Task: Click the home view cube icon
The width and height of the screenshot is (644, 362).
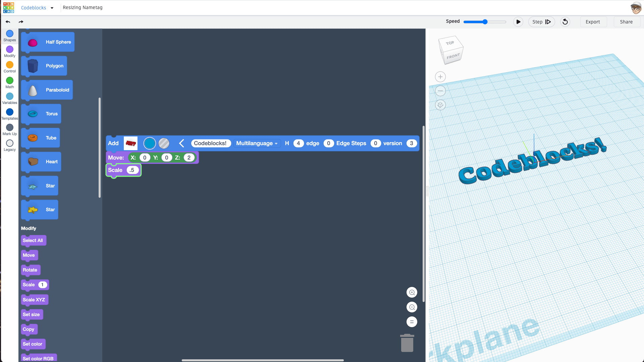Action: tap(440, 105)
